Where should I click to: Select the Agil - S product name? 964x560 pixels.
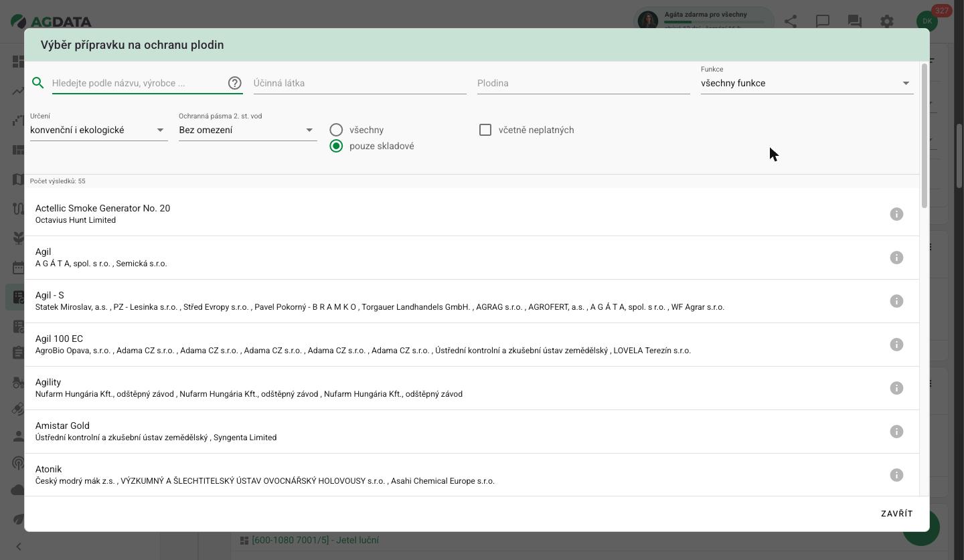(x=50, y=295)
